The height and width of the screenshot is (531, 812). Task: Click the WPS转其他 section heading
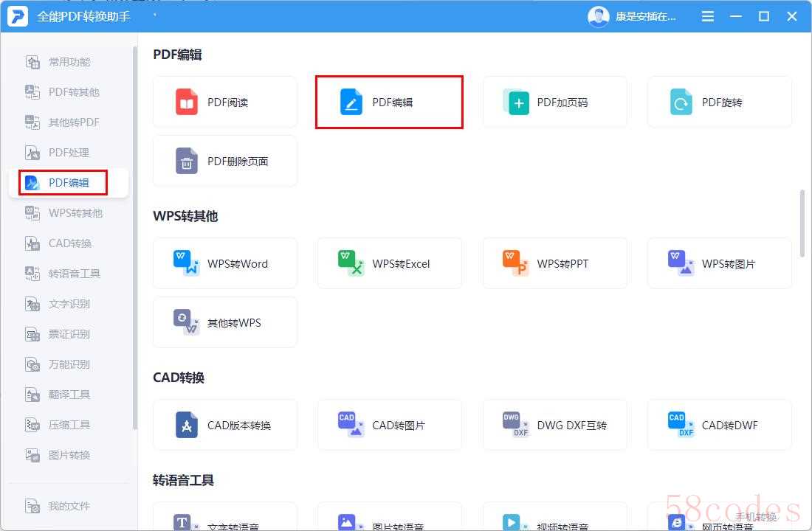(185, 216)
